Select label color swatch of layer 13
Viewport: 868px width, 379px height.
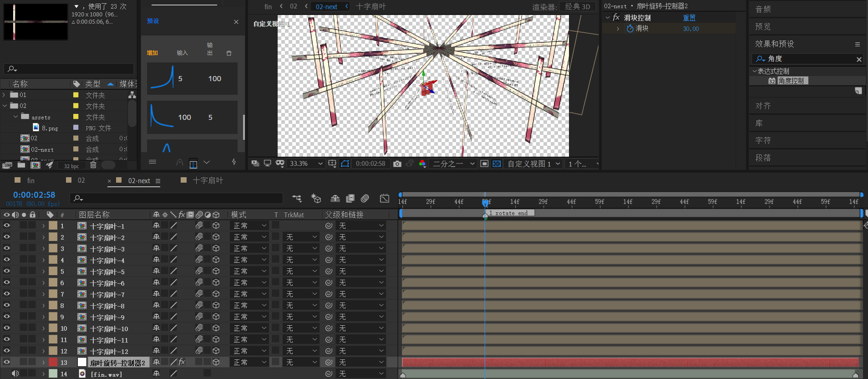(x=53, y=362)
